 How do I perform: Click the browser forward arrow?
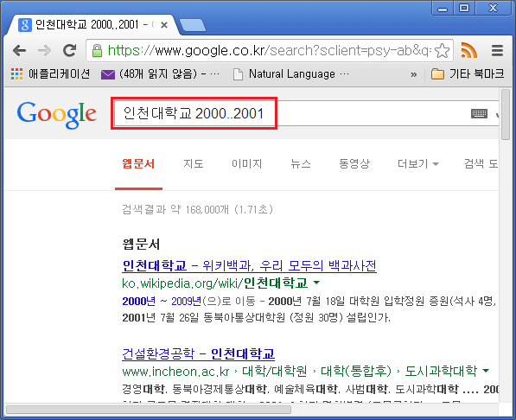44,50
